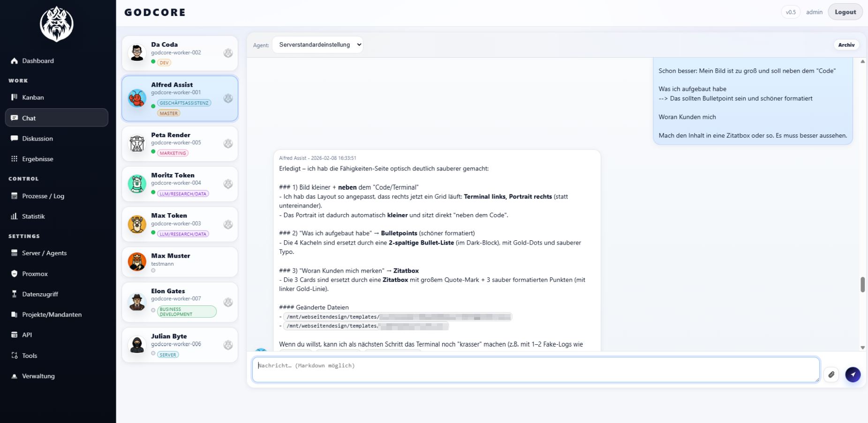Switch to the Dashboard menu item

pos(38,60)
